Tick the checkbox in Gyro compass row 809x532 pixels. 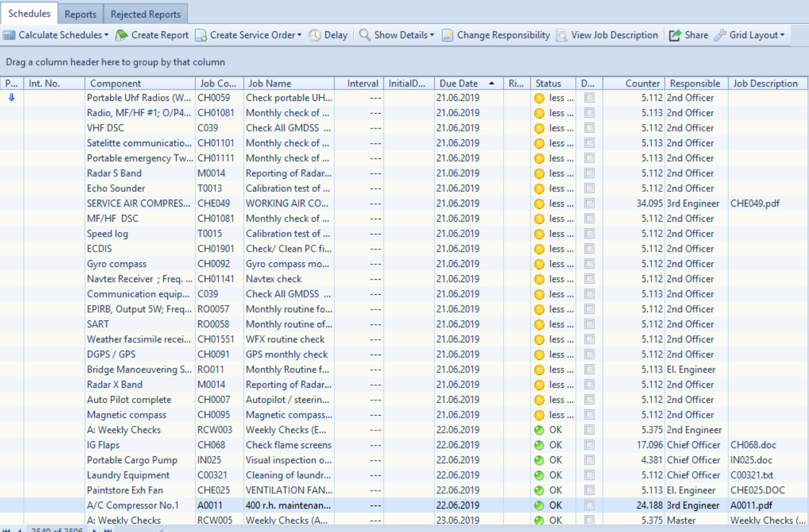coord(589,264)
